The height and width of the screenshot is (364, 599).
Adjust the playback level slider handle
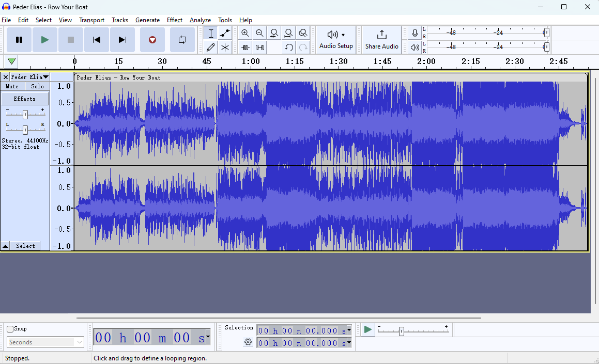pos(546,47)
